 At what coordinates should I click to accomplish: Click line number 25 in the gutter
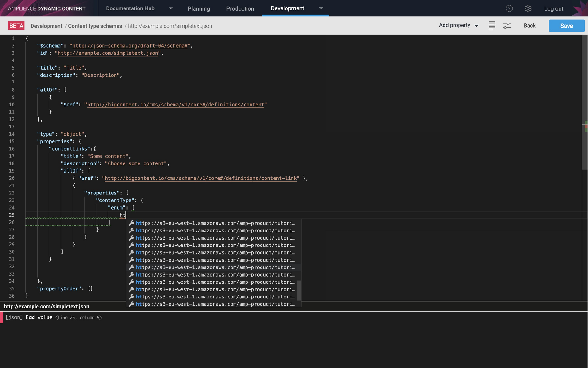pyautogui.click(x=12, y=215)
